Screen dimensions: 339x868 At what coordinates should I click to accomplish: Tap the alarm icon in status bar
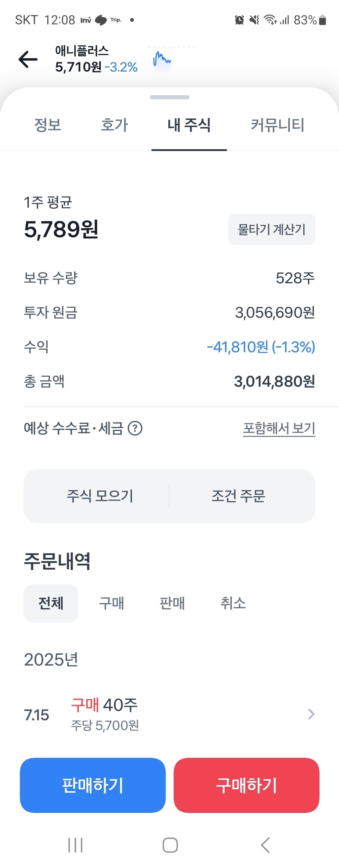click(x=239, y=20)
